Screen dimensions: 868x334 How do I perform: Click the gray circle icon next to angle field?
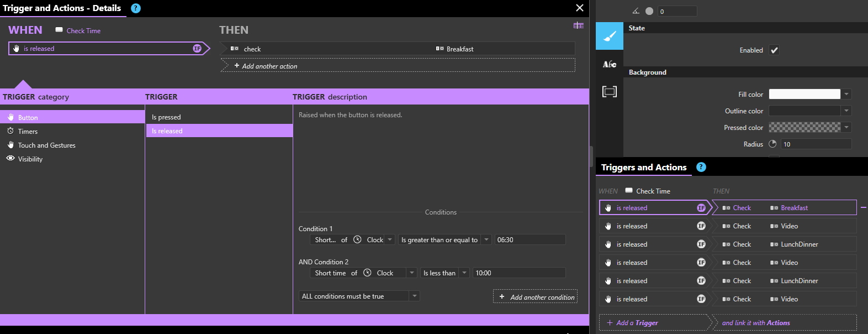point(649,11)
